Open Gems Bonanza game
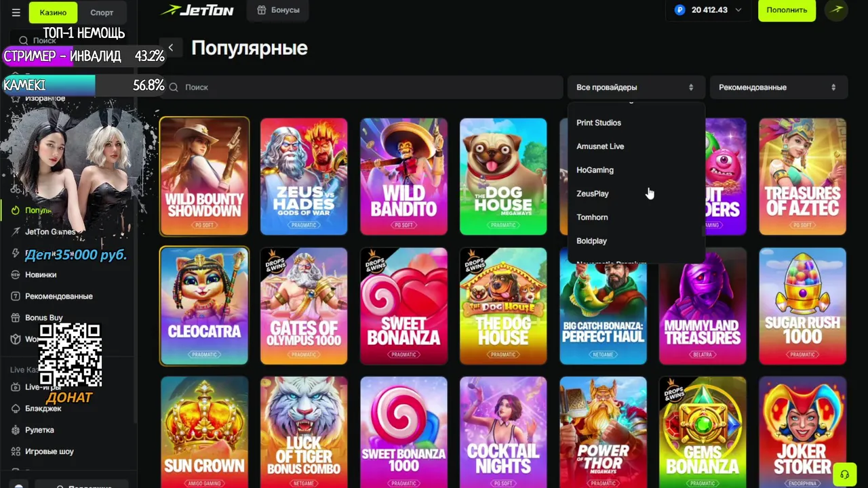This screenshot has height=488, width=868. click(x=703, y=432)
